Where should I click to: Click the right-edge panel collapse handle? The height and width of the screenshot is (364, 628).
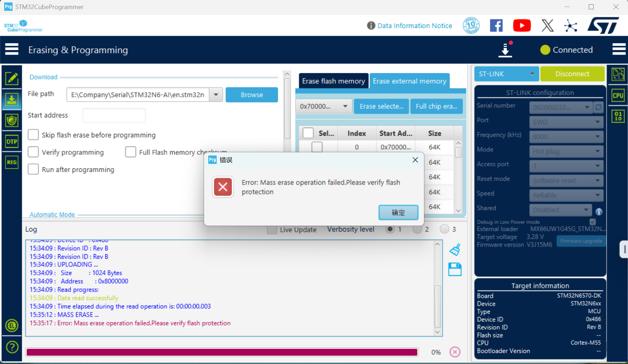[624, 249]
